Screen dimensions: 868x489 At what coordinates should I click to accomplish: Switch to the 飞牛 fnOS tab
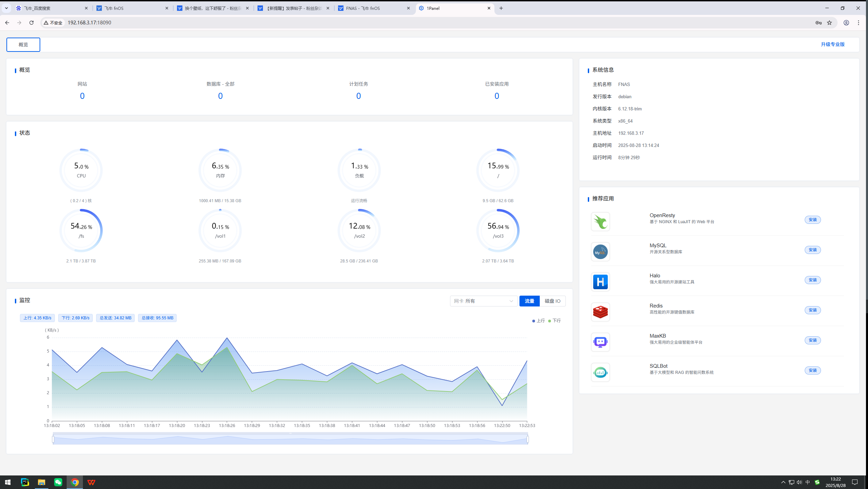click(132, 8)
